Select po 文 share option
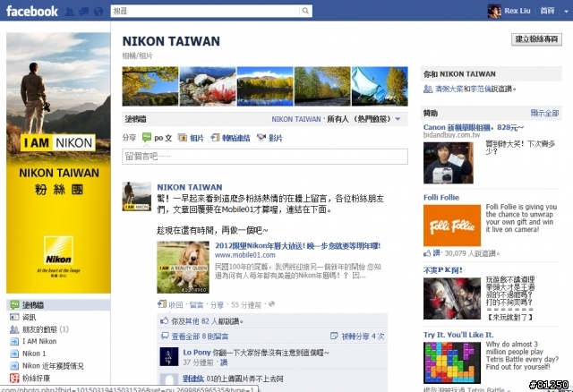 pyautogui.click(x=158, y=138)
